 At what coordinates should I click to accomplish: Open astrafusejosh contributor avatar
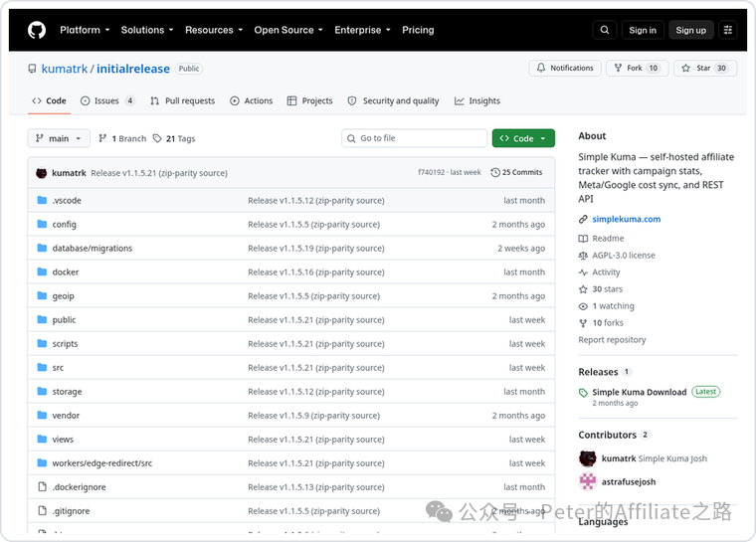[x=587, y=481]
